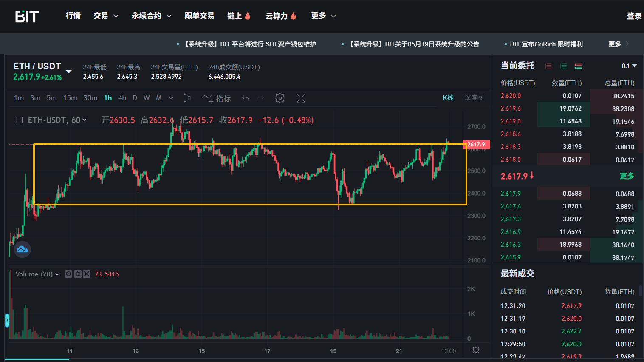Open the SUI 资产钱包维护 announcement
The height and width of the screenshot is (362, 644).
coord(250,44)
